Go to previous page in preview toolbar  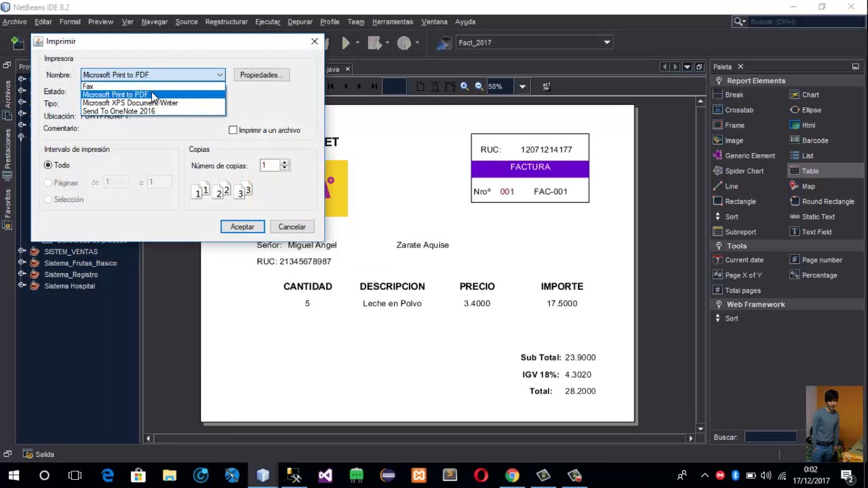345,87
